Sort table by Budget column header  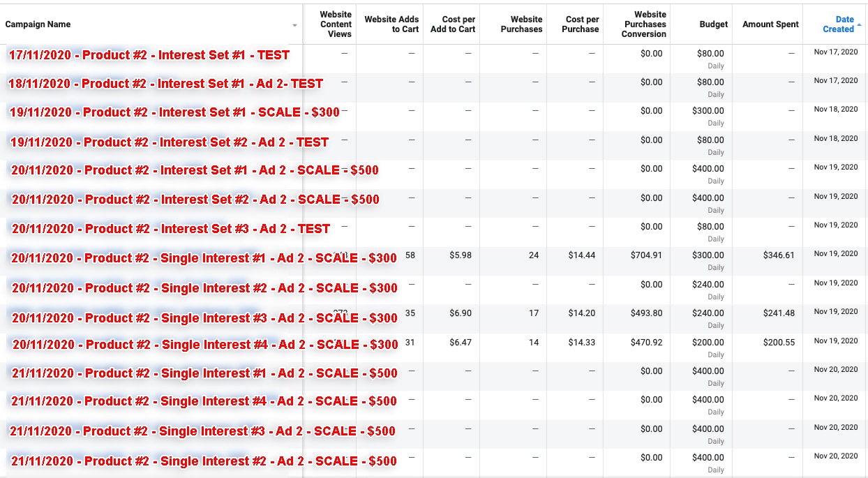coord(713,24)
